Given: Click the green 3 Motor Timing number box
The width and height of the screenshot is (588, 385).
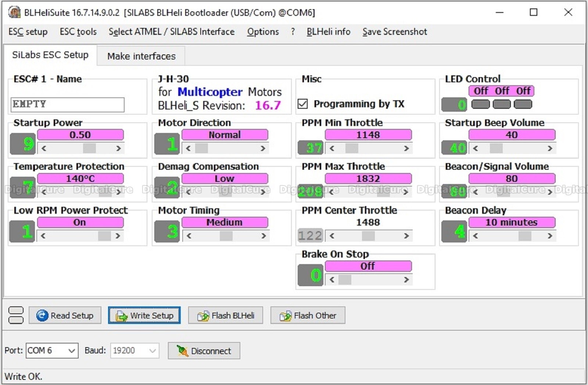Looking at the screenshot, I should click(x=167, y=231).
